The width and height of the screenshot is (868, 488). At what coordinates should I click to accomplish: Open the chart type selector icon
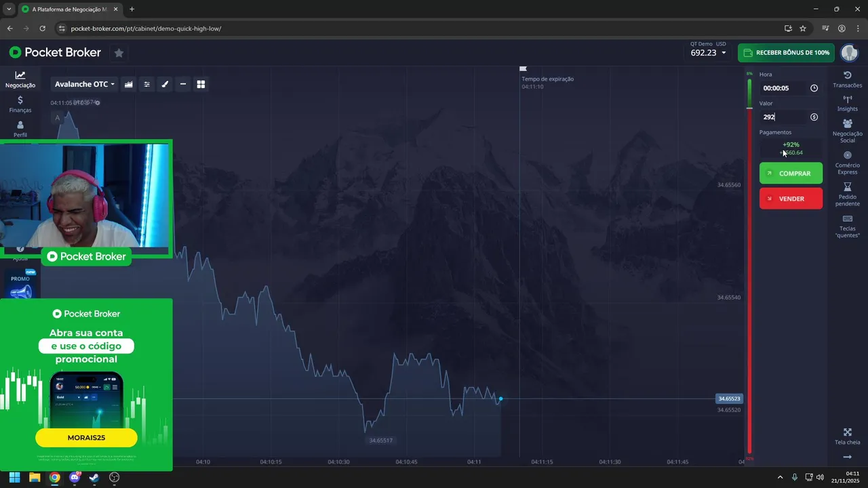pos(128,84)
